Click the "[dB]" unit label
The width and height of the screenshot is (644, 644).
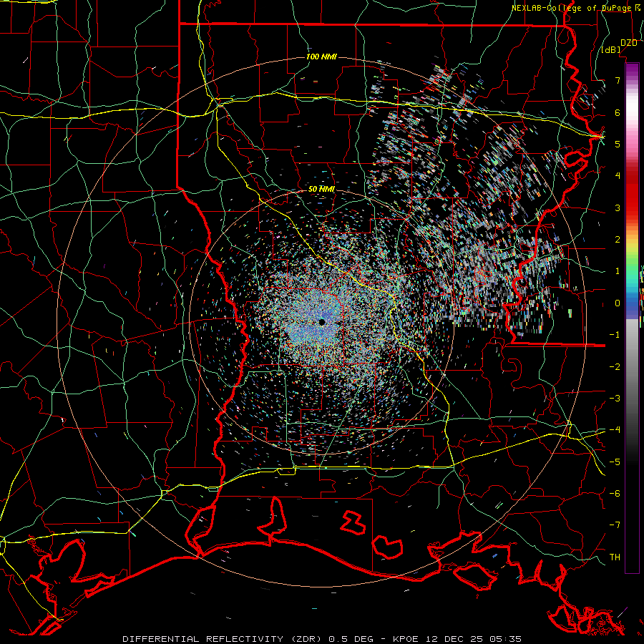(611, 50)
